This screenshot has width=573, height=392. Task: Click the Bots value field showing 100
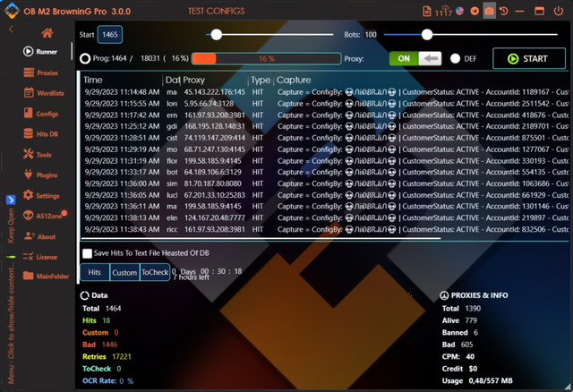(371, 35)
